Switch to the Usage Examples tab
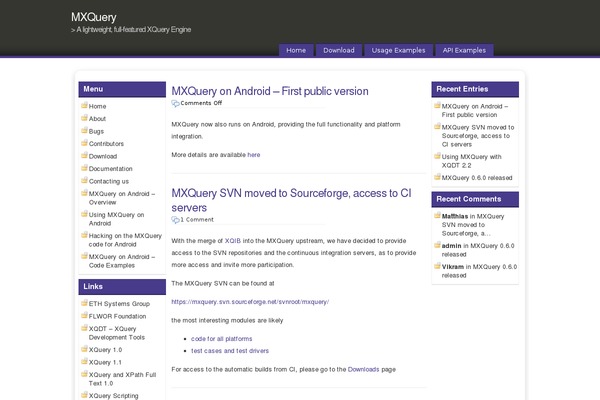Image resolution: width=600 pixels, height=400 pixels. [x=398, y=50]
